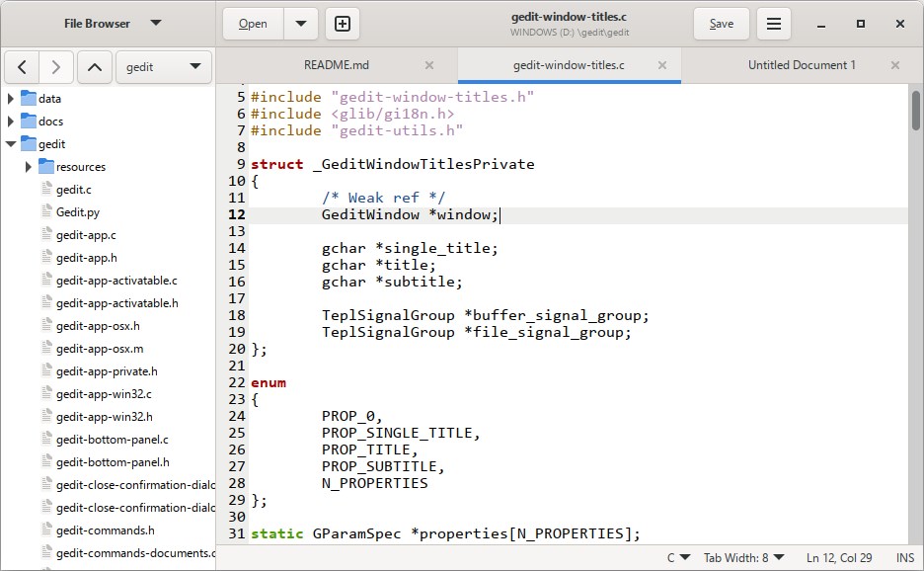This screenshot has height=571, width=924.
Task: Click the Open button
Action: [251, 24]
